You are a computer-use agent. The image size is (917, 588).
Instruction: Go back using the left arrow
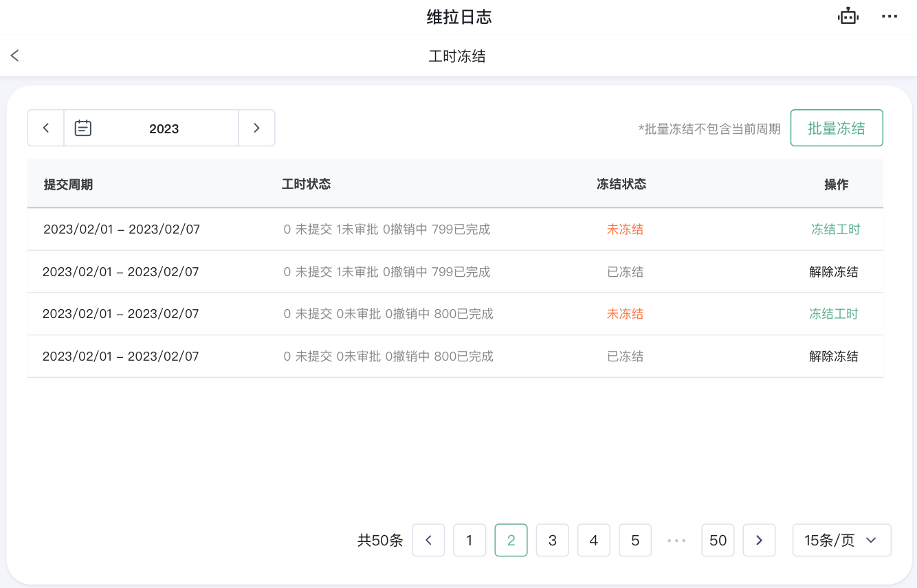pyautogui.click(x=15, y=56)
